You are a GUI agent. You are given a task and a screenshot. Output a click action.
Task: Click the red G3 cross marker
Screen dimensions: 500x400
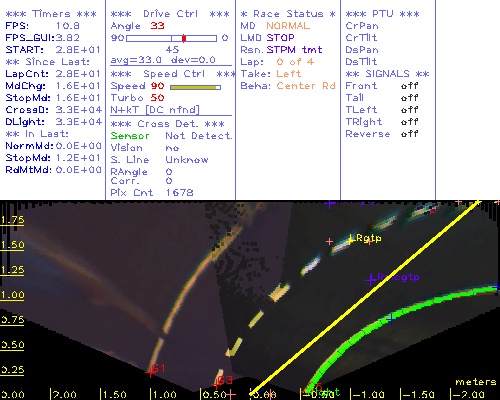(x=217, y=384)
